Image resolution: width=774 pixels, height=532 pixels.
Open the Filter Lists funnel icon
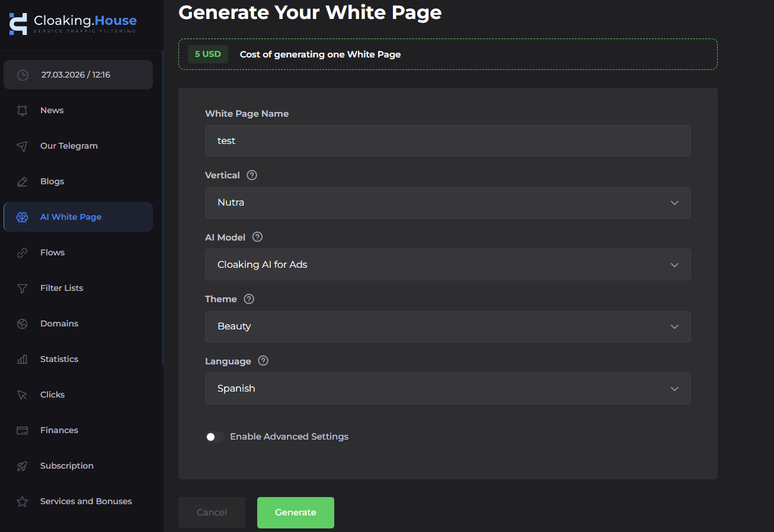coord(22,288)
